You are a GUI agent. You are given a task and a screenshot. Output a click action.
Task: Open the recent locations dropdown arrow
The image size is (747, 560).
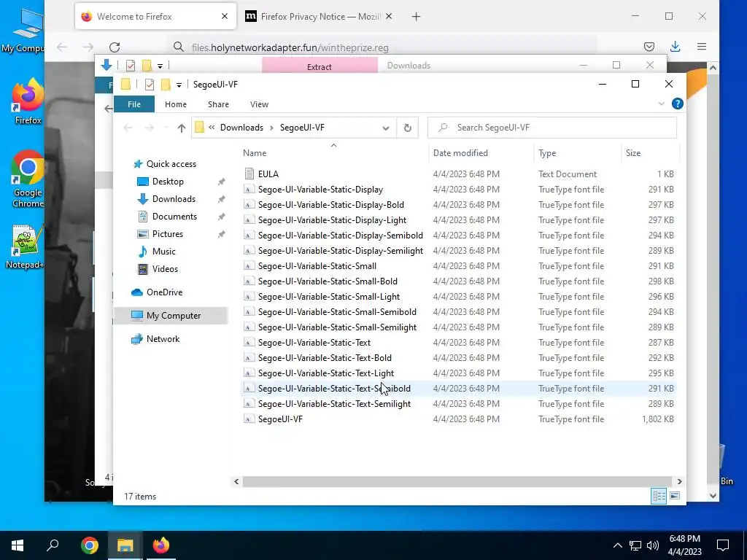166,128
